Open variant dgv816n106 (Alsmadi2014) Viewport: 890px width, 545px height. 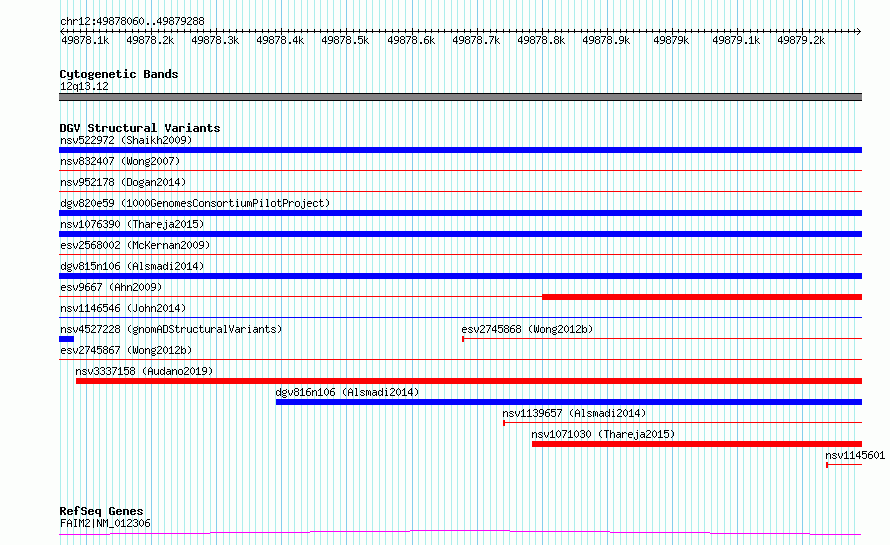[347, 392]
